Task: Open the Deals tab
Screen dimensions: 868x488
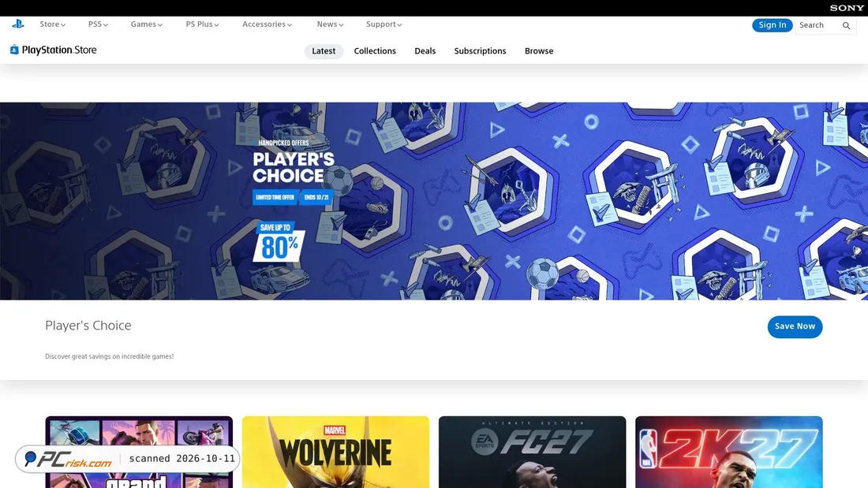Action: point(425,51)
